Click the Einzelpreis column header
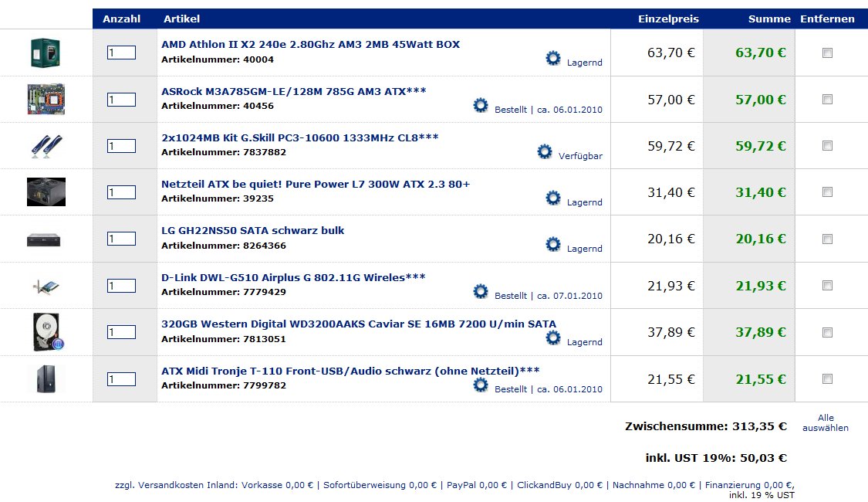Viewport: 868px width, 502px height. coord(668,19)
